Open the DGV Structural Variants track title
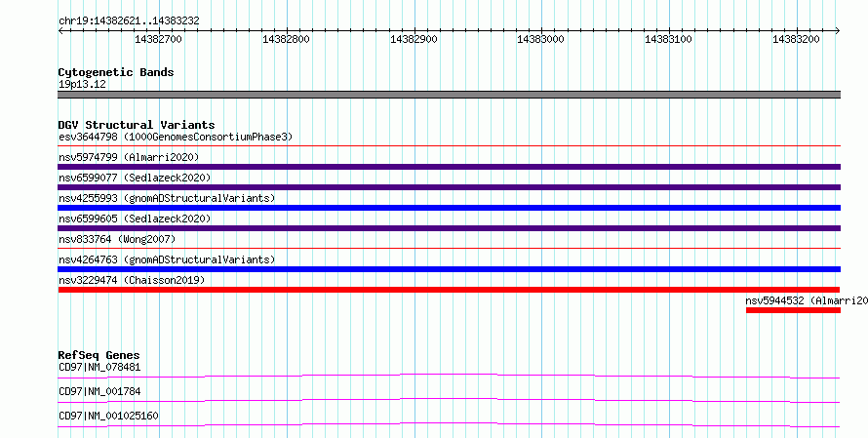Viewport: 868px width, 438px height. coord(137,125)
